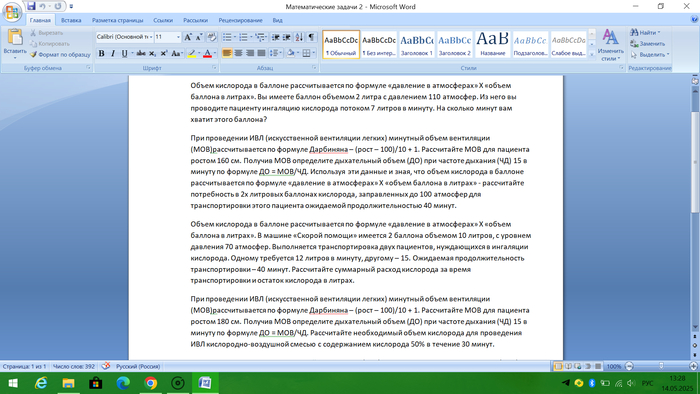Click the Заменить button

tap(648, 44)
